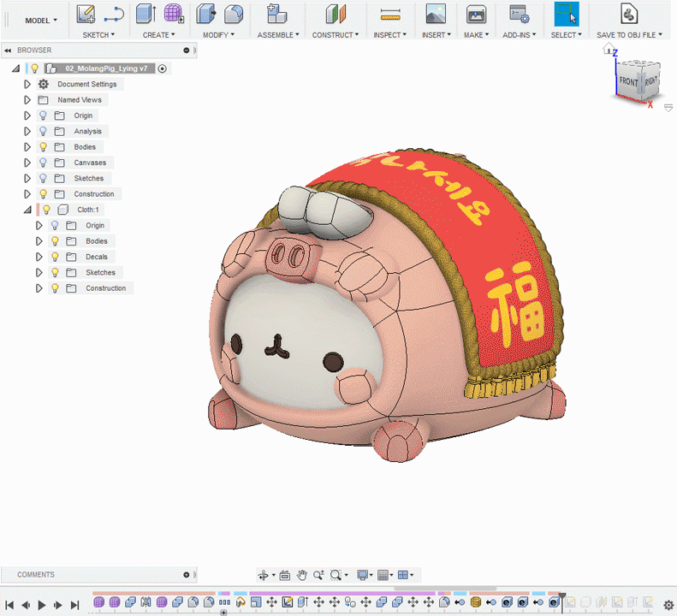This screenshot has width=677, height=616.
Task: Open the CONSTRUCT menu
Action: [x=336, y=35]
